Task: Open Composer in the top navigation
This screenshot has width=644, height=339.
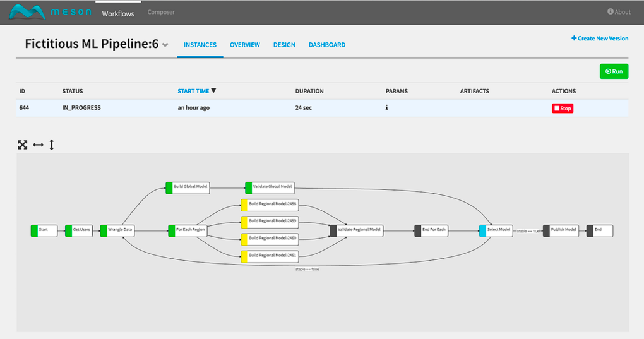Action: click(x=161, y=12)
